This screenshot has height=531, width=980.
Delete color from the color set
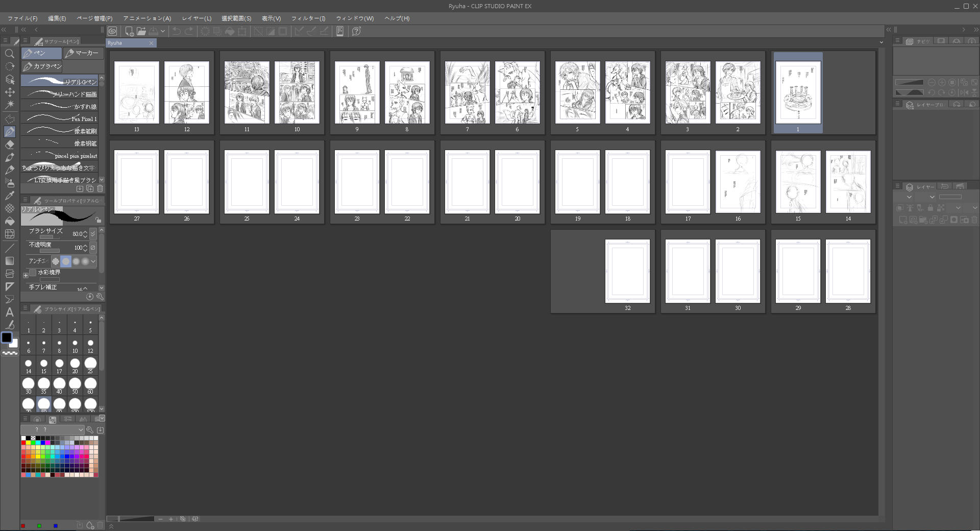(100, 525)
